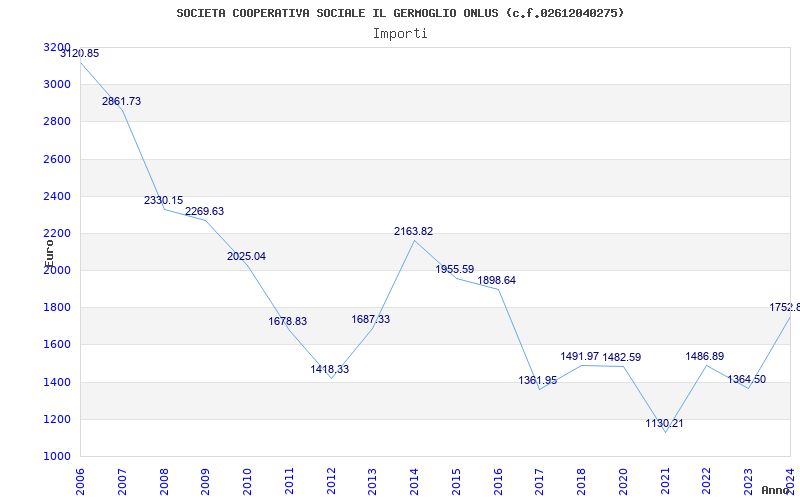Click year 2011 on x-axis

289,482
